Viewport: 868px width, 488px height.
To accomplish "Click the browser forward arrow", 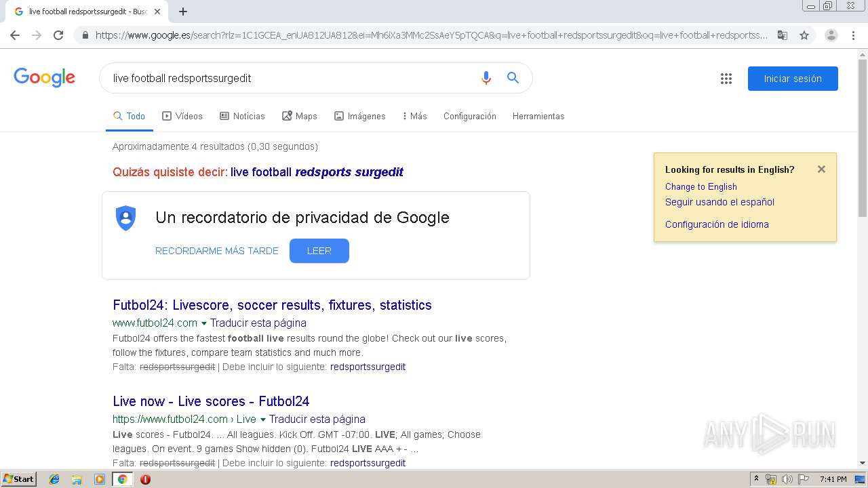I will pos(37,35).
